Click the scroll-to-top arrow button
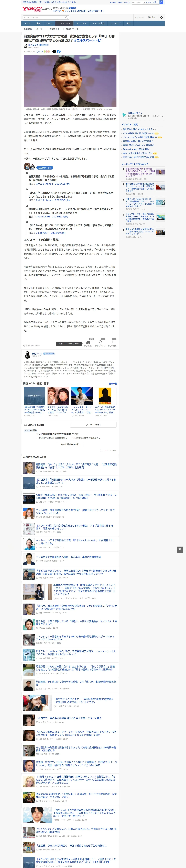This screenshot has height=868, width=186. click(180, 550)
